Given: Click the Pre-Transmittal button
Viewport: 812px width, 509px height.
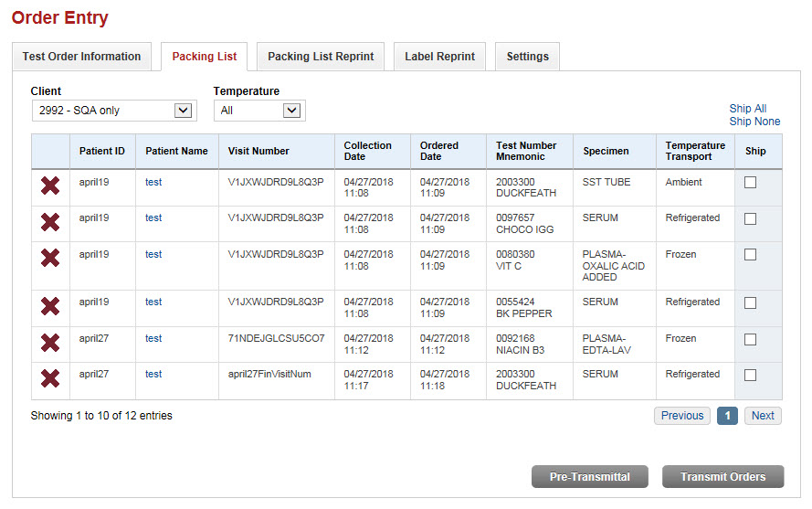Looking at the screenshot, I should pos(590,477).
